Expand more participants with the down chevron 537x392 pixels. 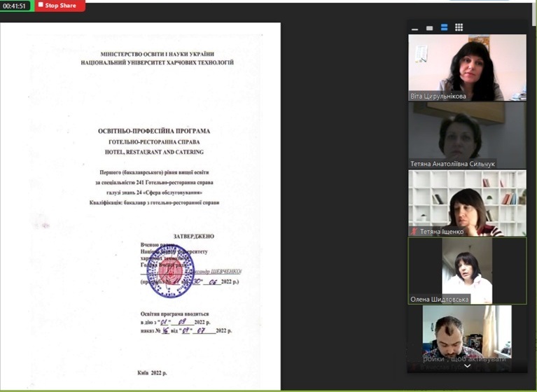467,366
